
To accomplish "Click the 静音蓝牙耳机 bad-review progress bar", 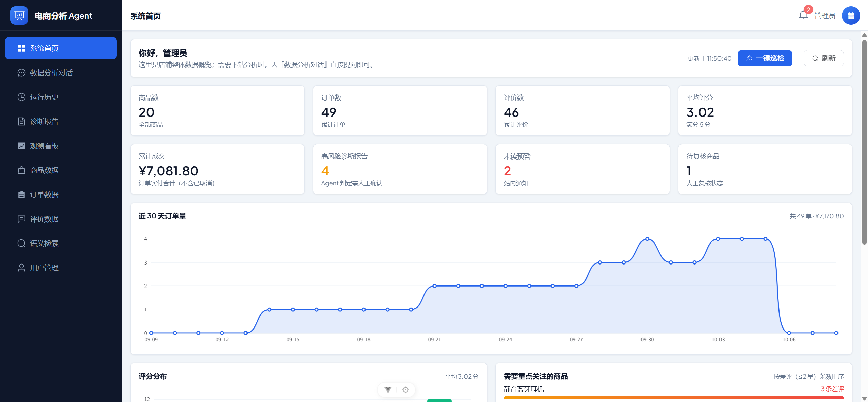I will [x=674, y=398].
